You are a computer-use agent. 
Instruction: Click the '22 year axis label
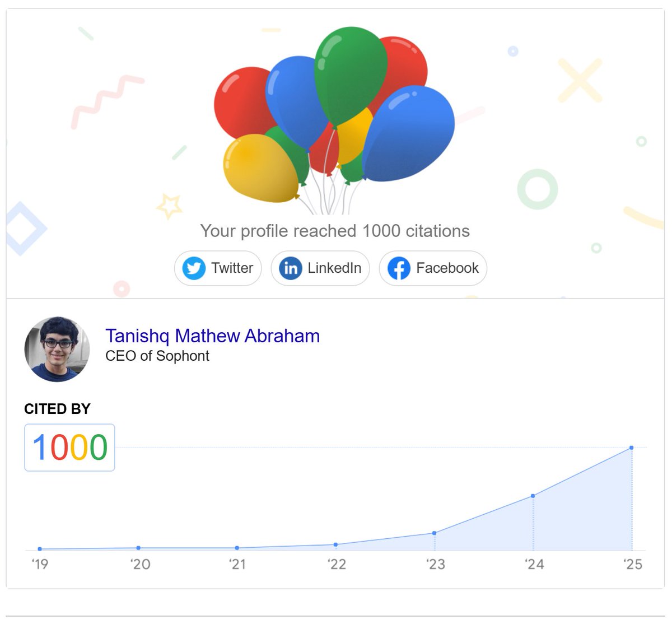pos(337,564)
